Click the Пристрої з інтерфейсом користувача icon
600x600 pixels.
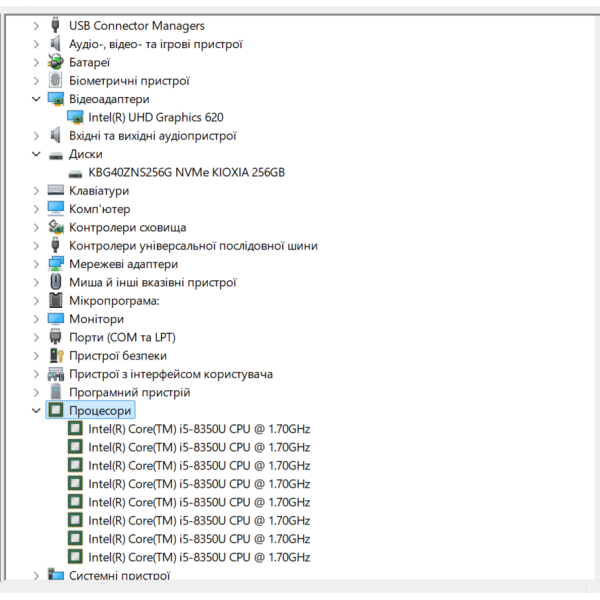pos(55,374)
